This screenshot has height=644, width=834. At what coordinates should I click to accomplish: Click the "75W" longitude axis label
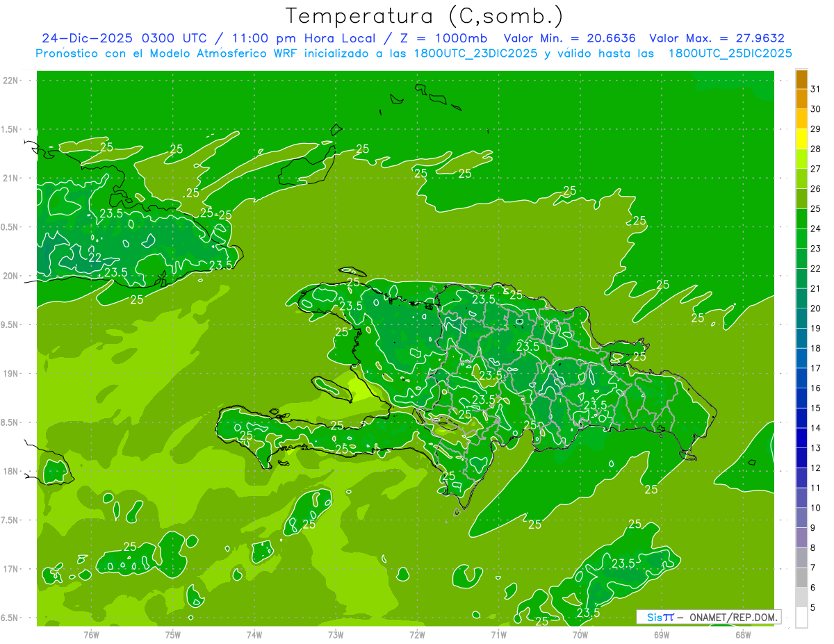[x=173, y=634]
